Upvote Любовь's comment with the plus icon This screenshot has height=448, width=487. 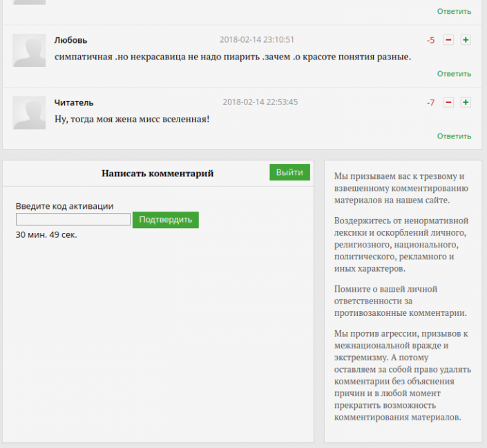(466, 40)
